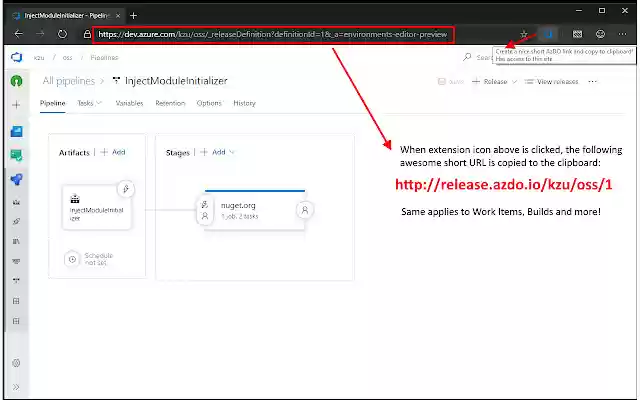Open Repos icon in left sidebar
Viewport: 640px width, 400px height.
click(17, 156)
